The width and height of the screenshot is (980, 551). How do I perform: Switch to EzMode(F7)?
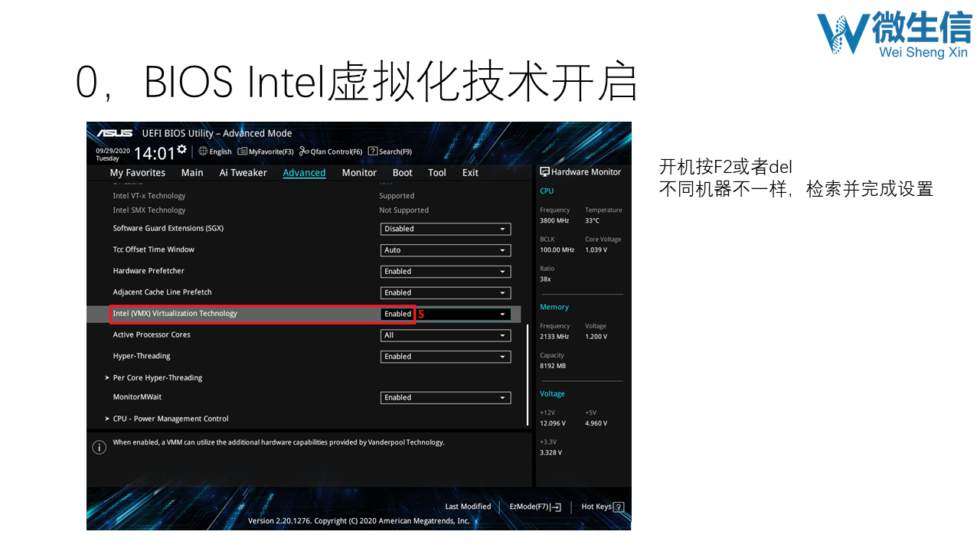coord(535,507)
